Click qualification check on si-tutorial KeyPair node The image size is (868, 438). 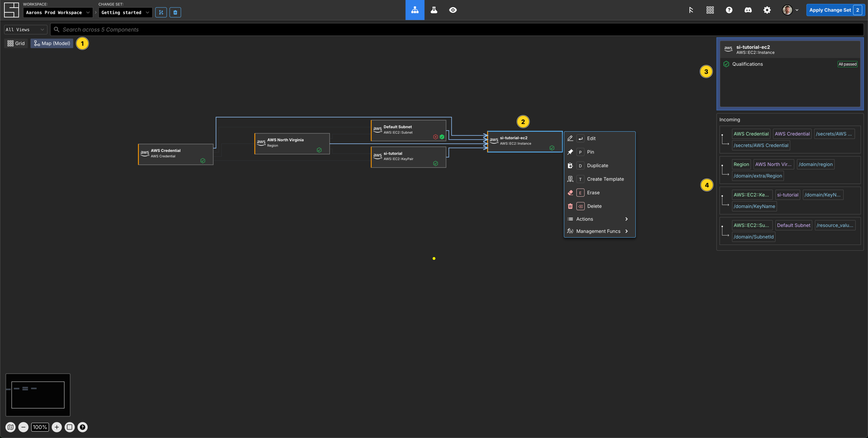click(435, 163)
